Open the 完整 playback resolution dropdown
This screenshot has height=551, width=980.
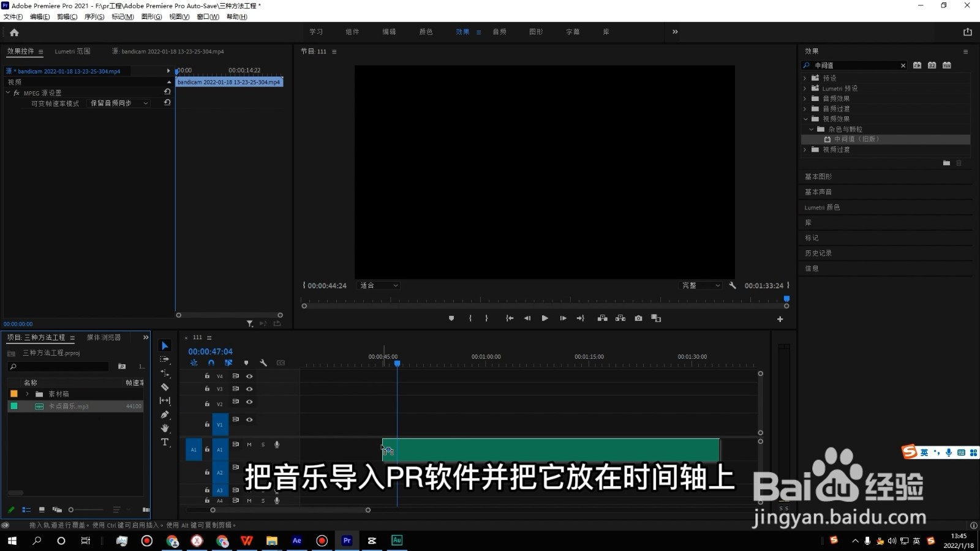[700, 285]
